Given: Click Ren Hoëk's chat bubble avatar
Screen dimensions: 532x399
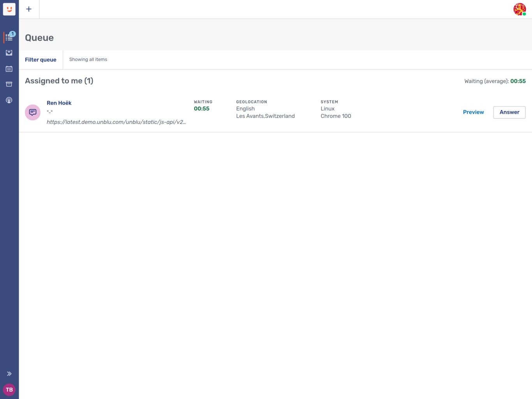Looking at the screenshot, I should [33, 112].
